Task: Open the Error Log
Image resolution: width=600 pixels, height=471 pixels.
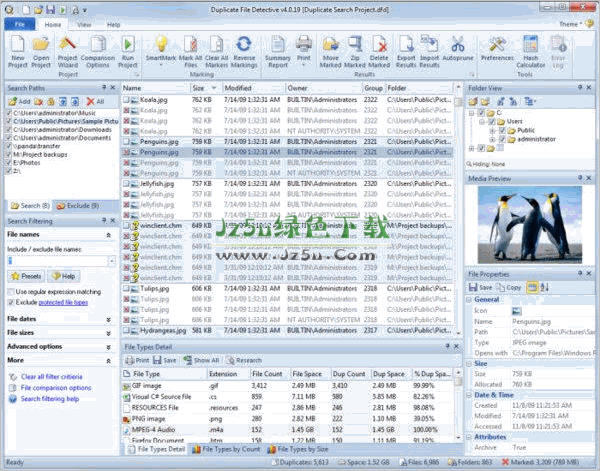Action: [558, 52]
